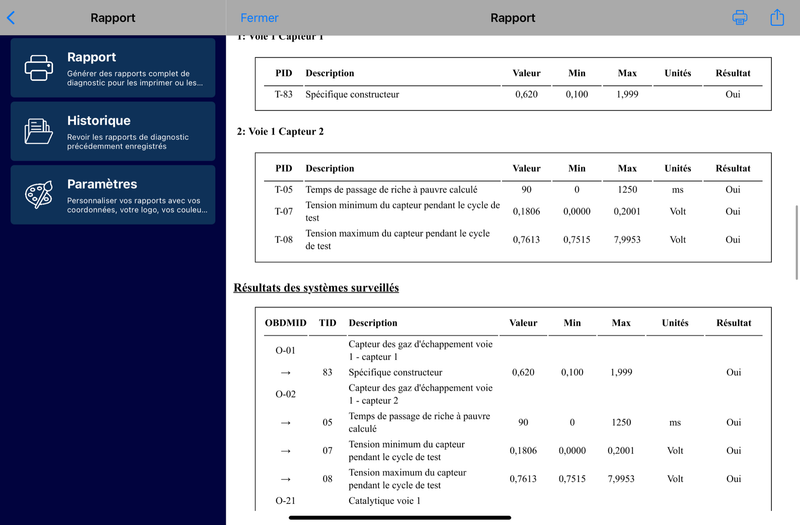Click the Rapport printer card icon

point(39,68)
